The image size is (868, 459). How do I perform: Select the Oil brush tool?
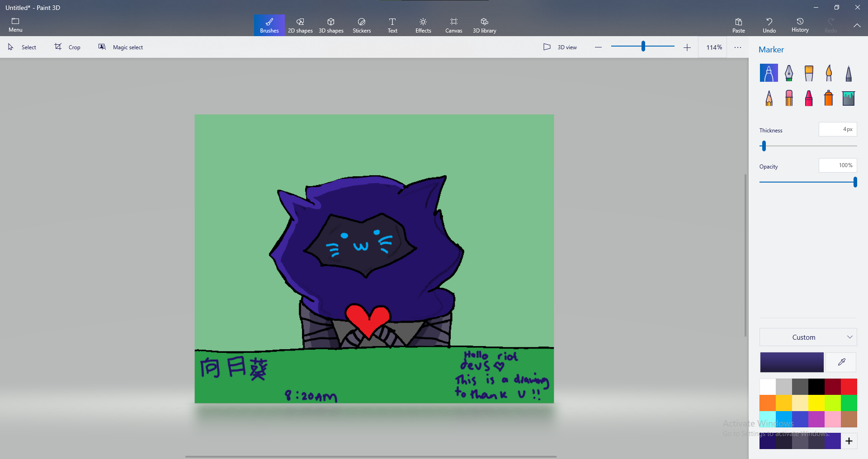[x=809, y=73]
